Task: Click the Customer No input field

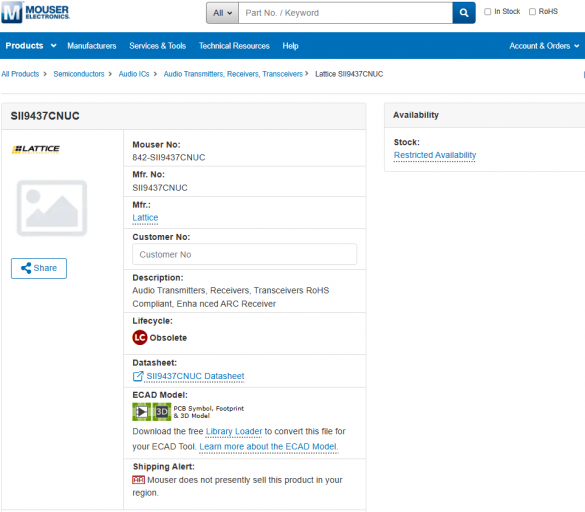Action: pos(244,255)
